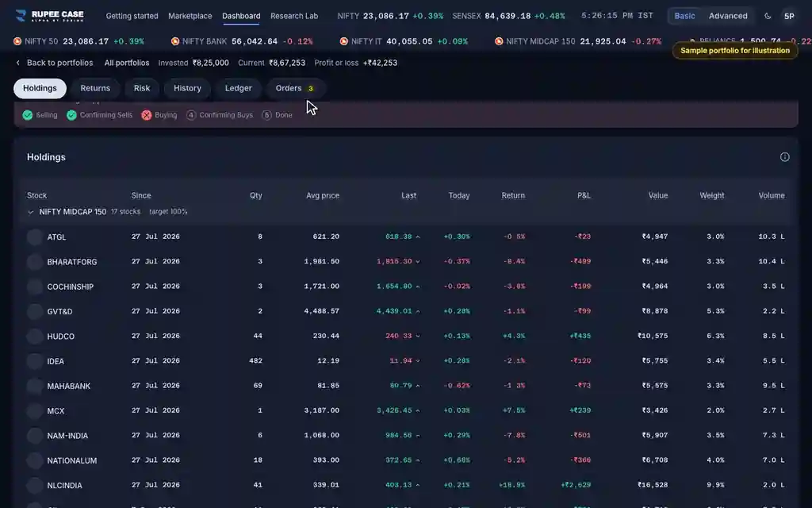Click Sample portfolio for illustration badge
Viewport: 812px width, 508px height.
(735, 51)
